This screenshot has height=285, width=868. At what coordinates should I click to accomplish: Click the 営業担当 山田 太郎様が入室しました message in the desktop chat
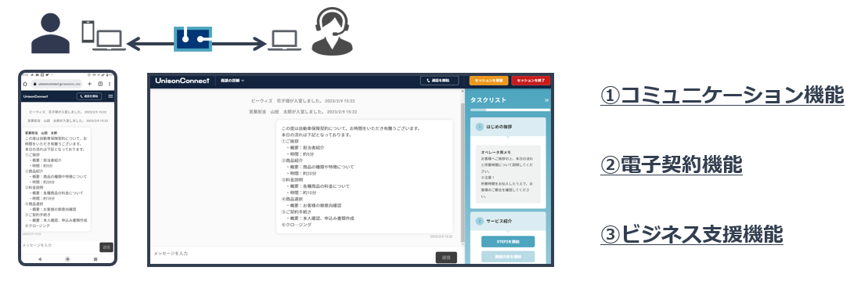(x=302, y=112)
